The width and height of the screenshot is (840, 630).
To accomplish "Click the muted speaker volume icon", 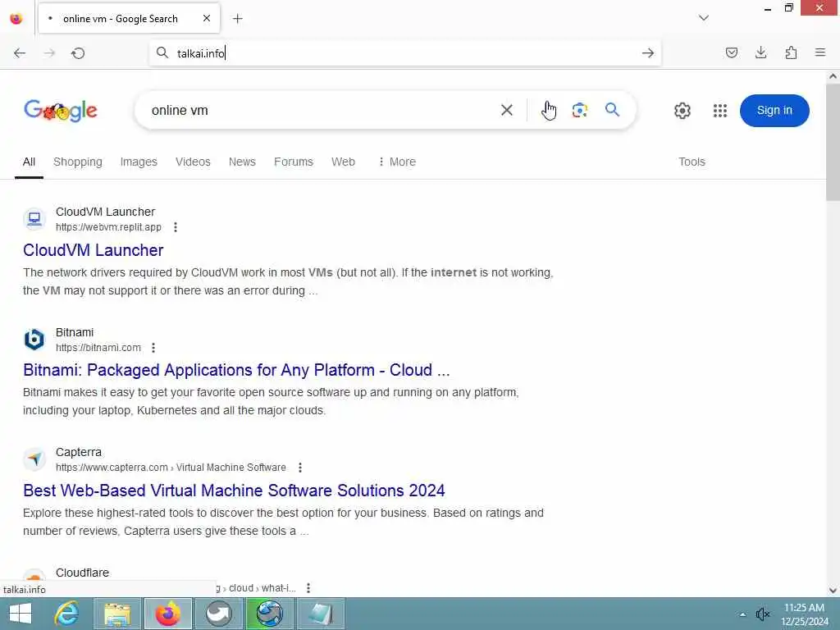I will coord(762,614).
